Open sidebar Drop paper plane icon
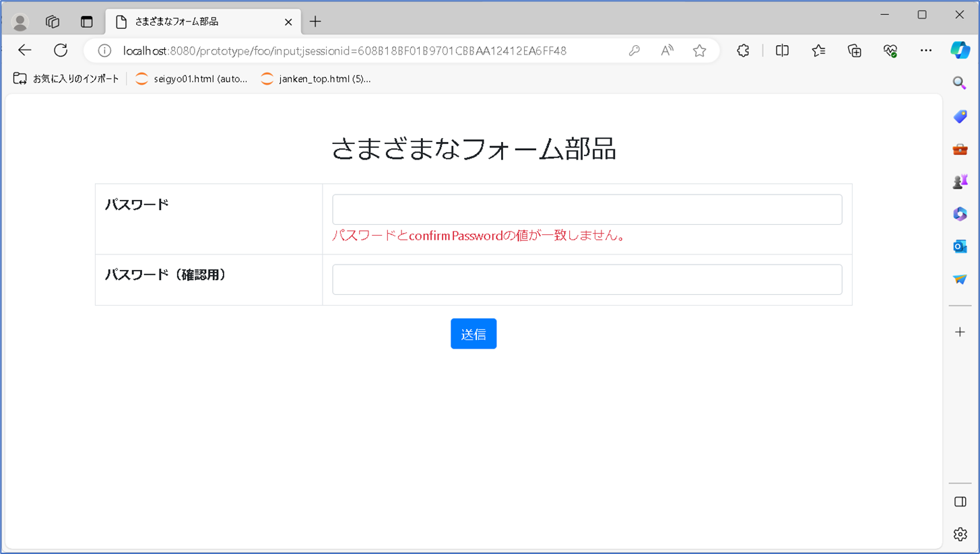Screen dimensions: 980x554 tap(960, 279)
